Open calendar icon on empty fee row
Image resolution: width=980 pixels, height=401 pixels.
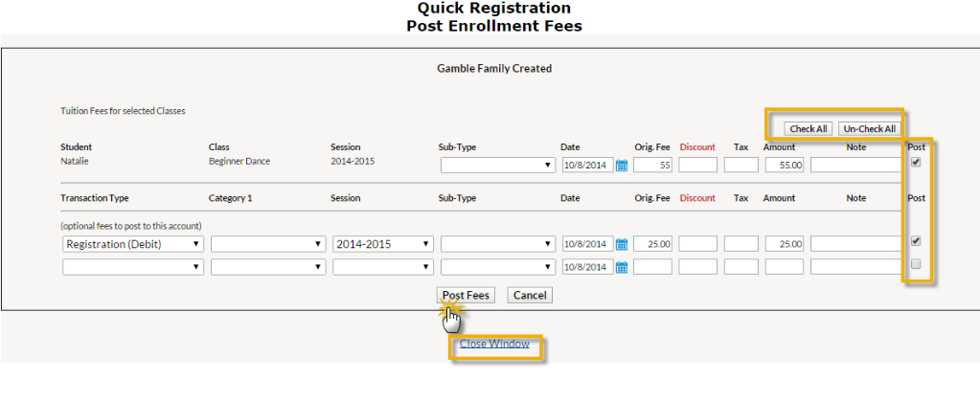click(622, 267)
